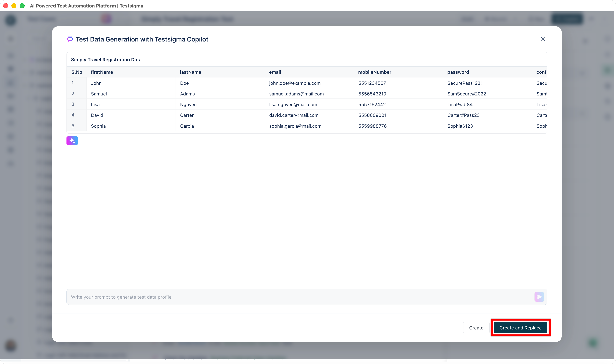616x364 pixels.
Task: Send the prompt with the arrow icon
Action: pos(539,297)
